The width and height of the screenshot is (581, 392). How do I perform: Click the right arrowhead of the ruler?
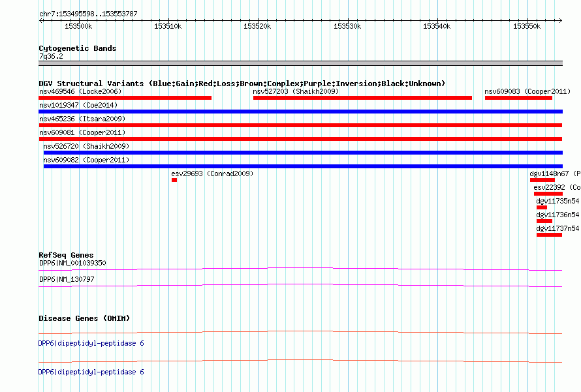click(560, 20)
